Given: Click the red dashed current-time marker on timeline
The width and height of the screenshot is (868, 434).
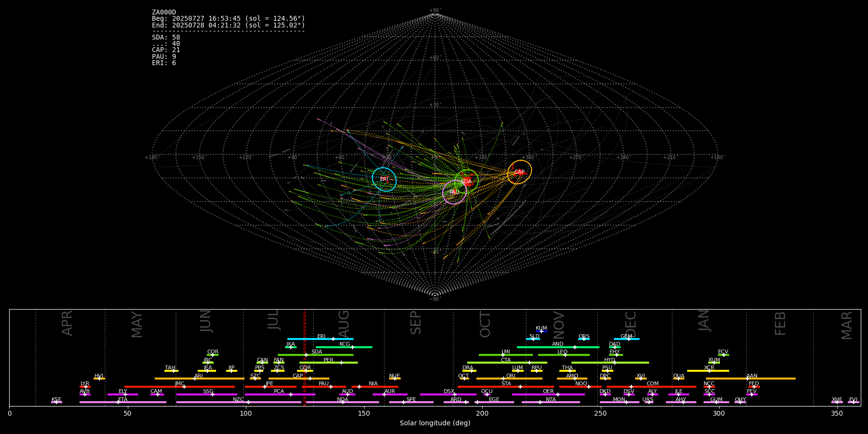Looking at the screenshot, I should 304,358.
